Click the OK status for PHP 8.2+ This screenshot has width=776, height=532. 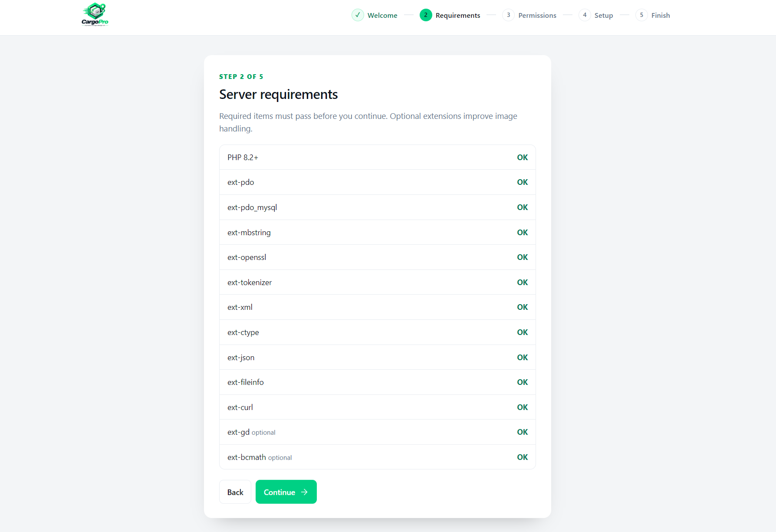[x=523, y=158]
